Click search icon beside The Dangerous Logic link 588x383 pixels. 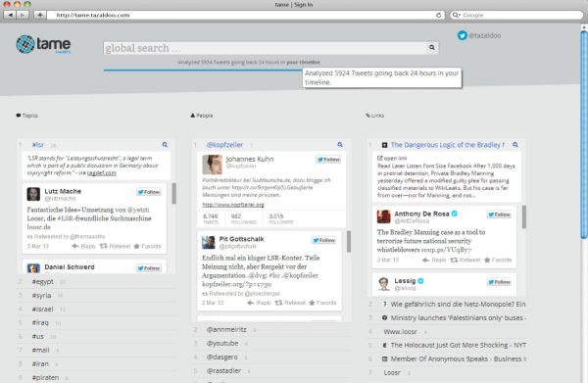click(x=515, y=145)
